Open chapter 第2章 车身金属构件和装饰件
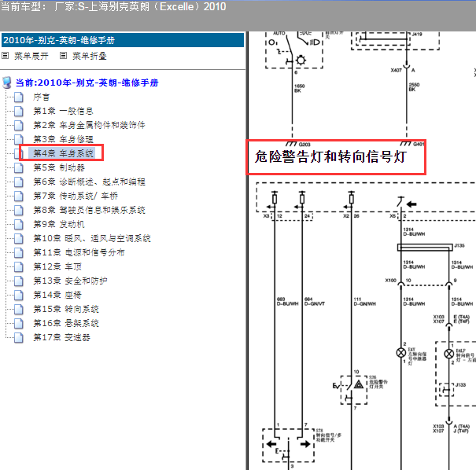This screenshot has height=470, width=476. (x=89, y=125)
